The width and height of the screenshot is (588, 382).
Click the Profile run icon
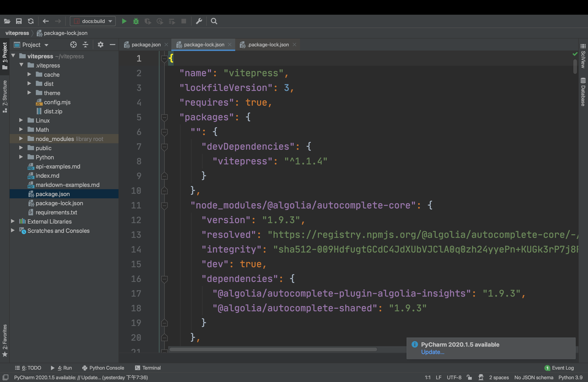click(x=160, y=21)
